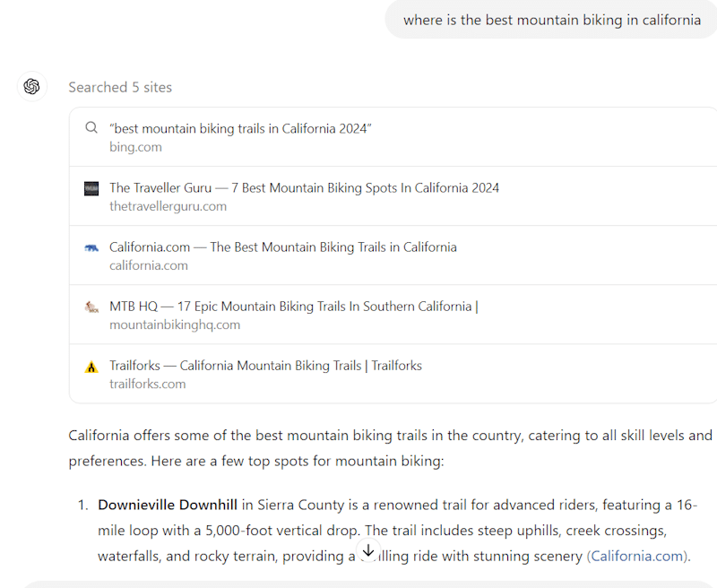The width and height of the screenshot is (717, 588).
Task: Click the MTB HQ favicon
Action: tap(91, 307)
